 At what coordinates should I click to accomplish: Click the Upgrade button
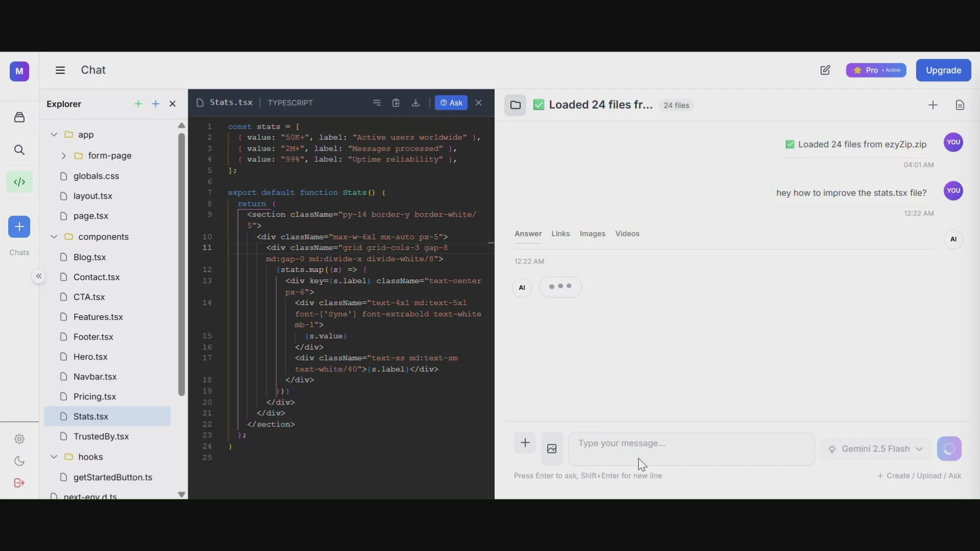tap(943, 70)
